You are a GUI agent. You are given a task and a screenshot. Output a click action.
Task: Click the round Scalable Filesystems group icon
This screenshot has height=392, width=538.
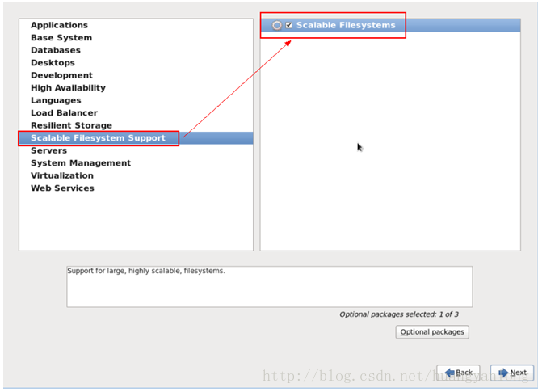[276, 25]
